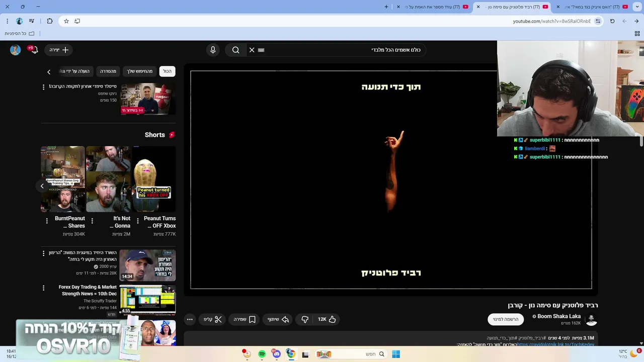Reload the page in Chrome
Screen dimensions: 644x362
pos(612,21)
